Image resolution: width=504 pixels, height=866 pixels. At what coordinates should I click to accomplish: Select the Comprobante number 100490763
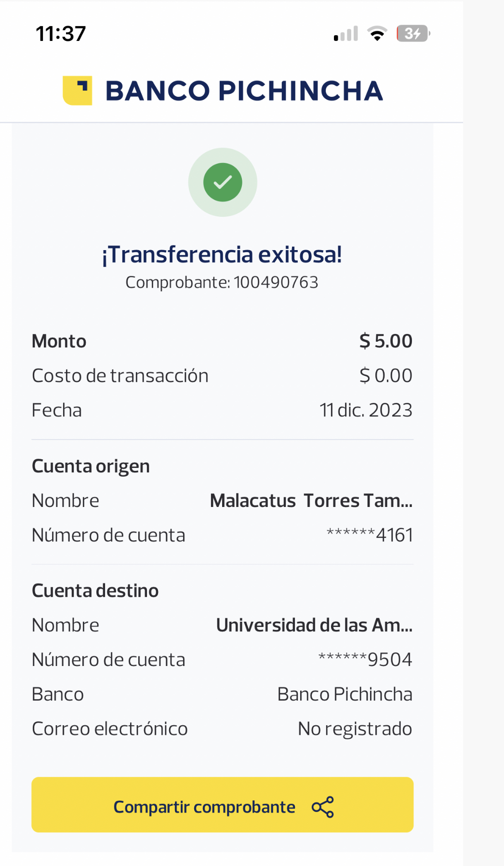coord(276,282)
